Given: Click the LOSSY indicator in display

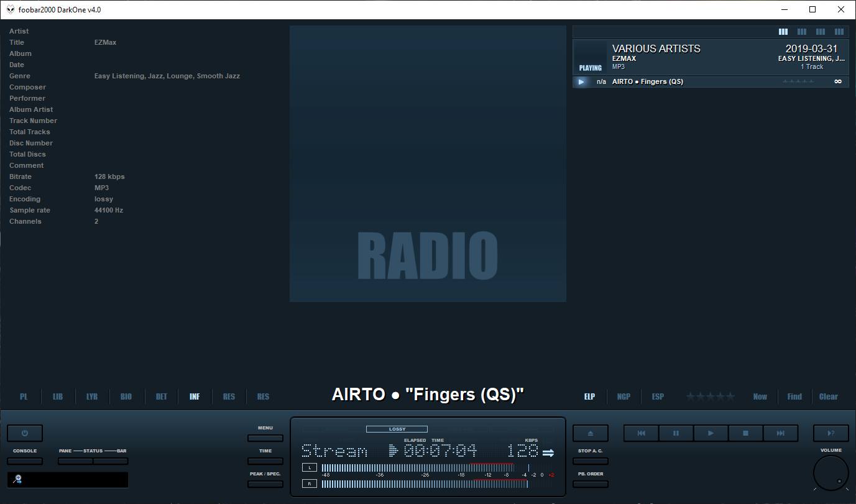Looking at the screenshot, I should point(397,429).
